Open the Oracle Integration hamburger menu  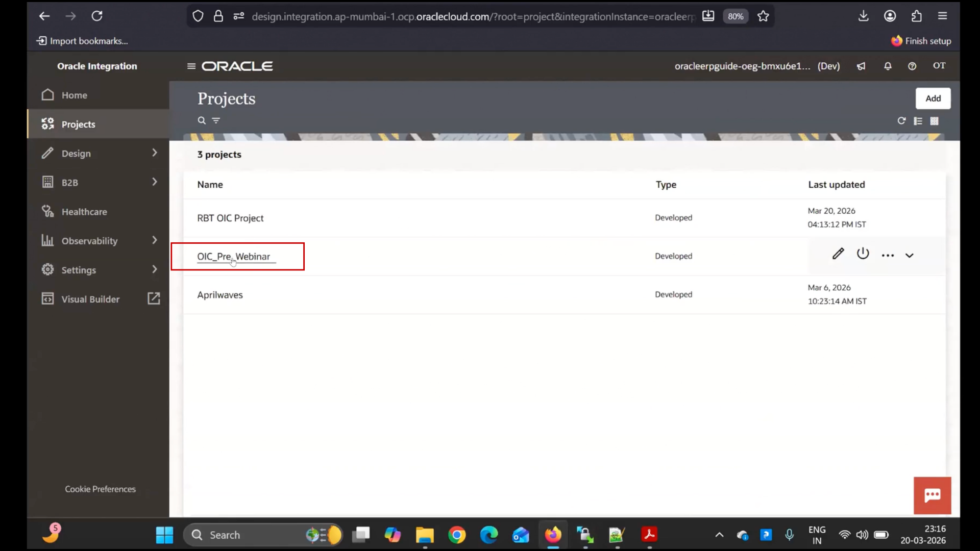pos(191,66)
